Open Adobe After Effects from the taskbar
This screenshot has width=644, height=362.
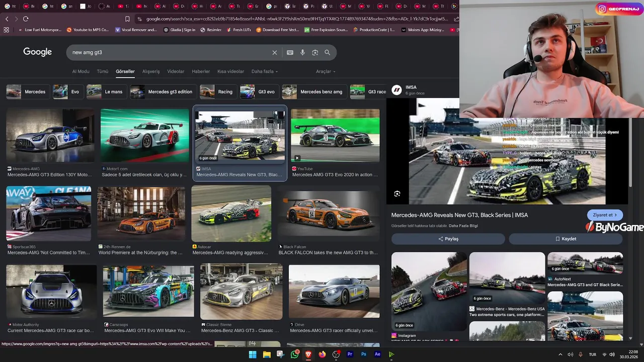pyautogui.click(x=377, y=354)
